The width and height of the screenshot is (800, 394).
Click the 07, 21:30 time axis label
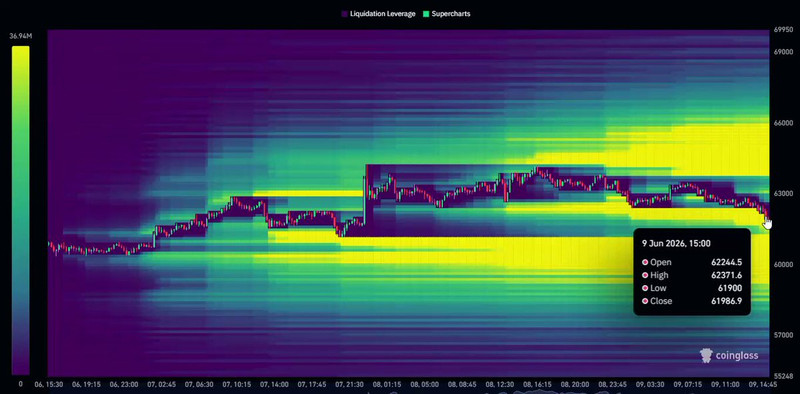[349, 384]
